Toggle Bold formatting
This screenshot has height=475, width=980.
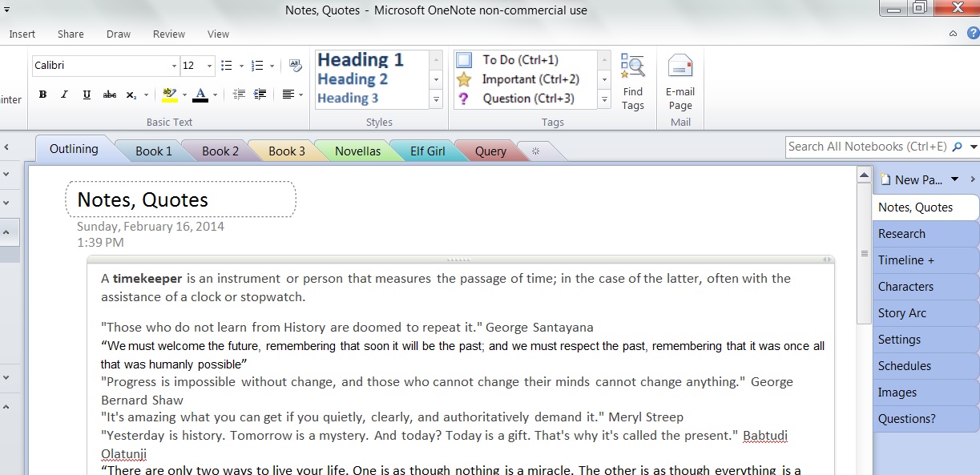(x=43, y=95)
